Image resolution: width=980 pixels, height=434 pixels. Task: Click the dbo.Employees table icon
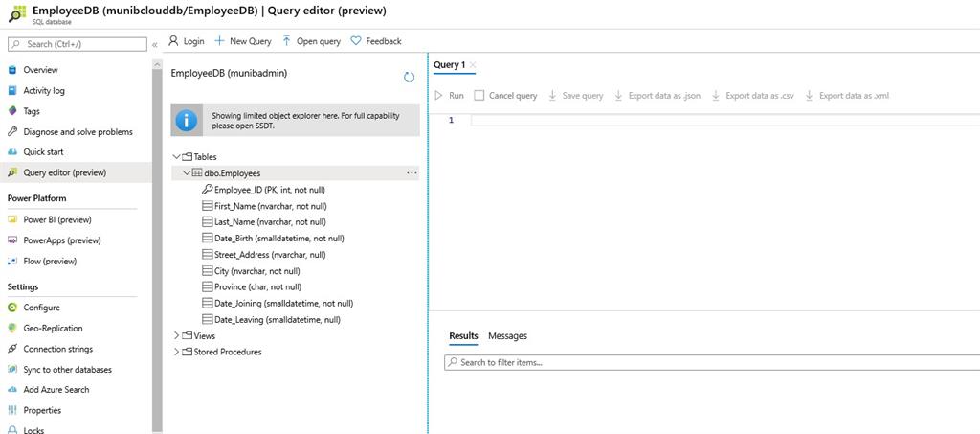197,173
